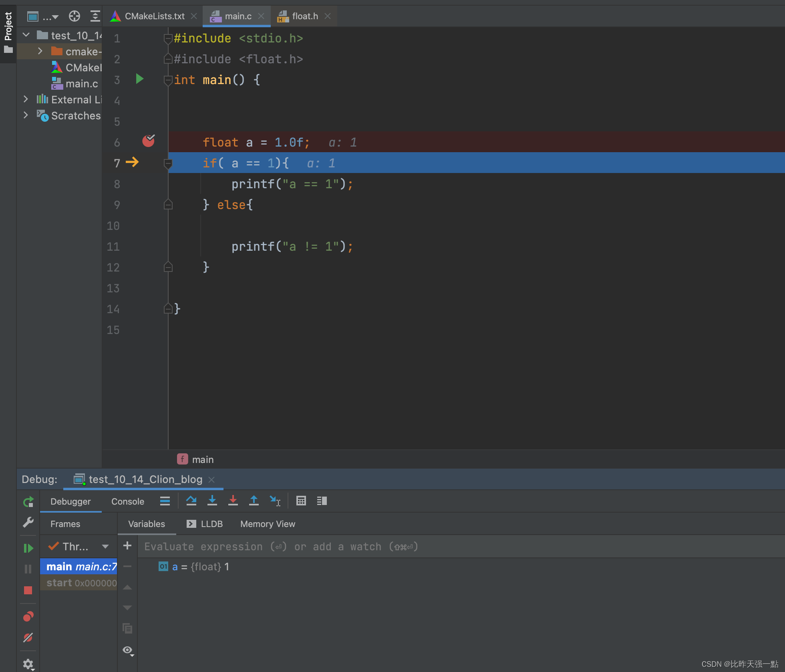
Task: Switch to the float.h editor tab
Action: click(x=304, y=16)
